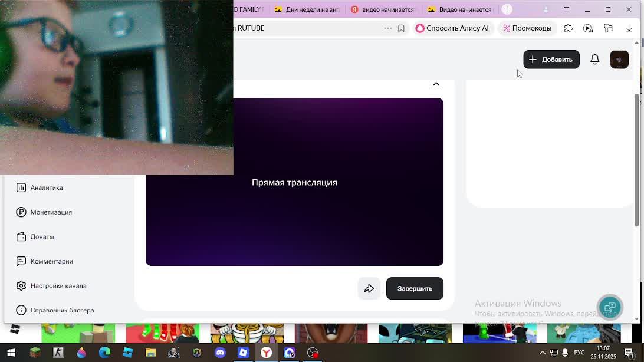Launch Counter-Strike from the taskbar
The image size is (644, 362).
point(58,353)
